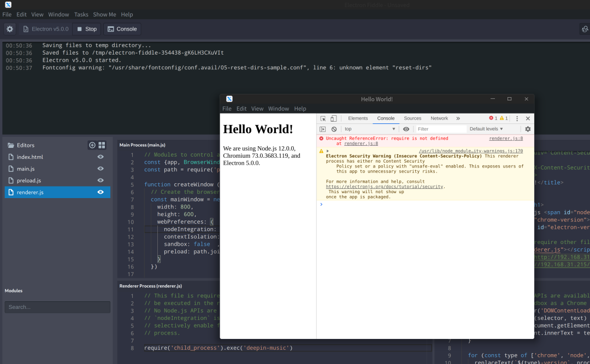Switch to the Sources tab in DevTools
This screenshot has height=364, width=590.
click(x=412, y=118)
